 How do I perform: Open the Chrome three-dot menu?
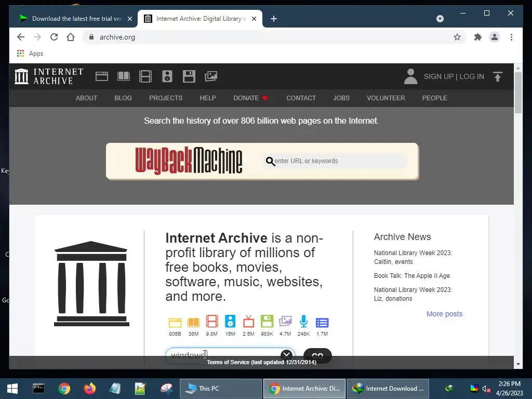click(x=511, y=37)
